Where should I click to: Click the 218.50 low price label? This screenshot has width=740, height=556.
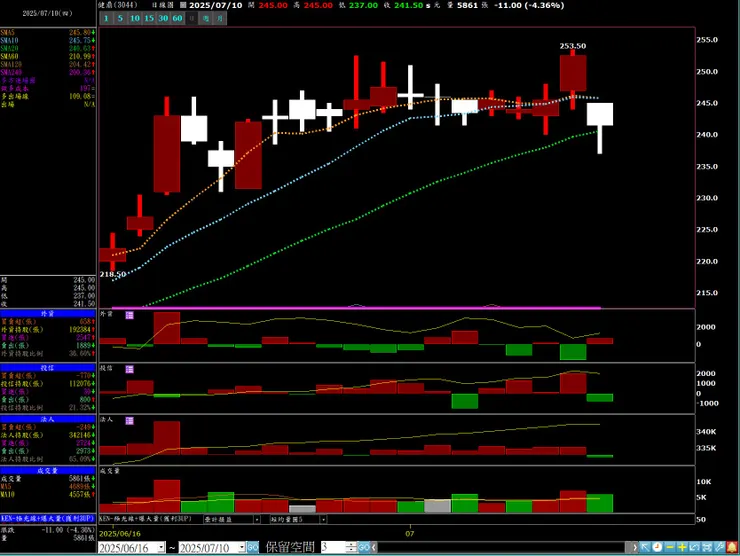(x=113, y=274)
